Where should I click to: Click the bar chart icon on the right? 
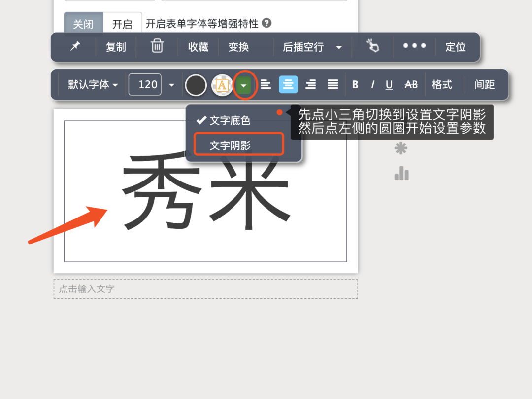(401, 173)
